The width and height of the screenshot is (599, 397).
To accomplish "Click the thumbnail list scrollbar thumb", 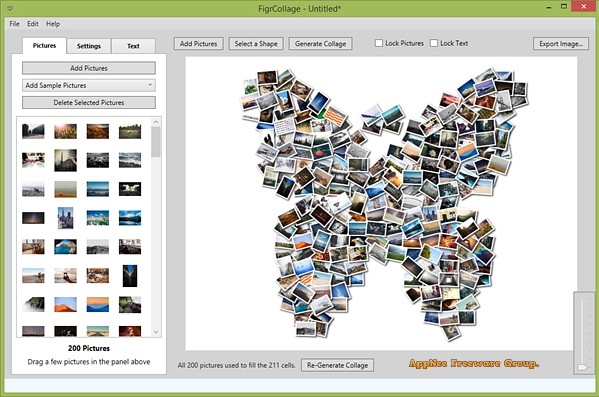I will [x=155, y=142].
